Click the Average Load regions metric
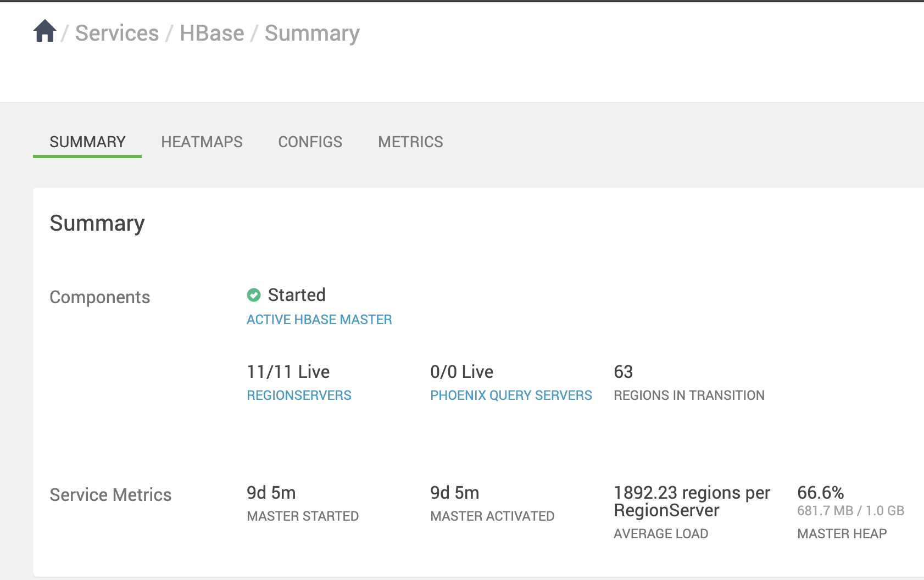This screenshot has height=580, width=924. tap(692, 501)
